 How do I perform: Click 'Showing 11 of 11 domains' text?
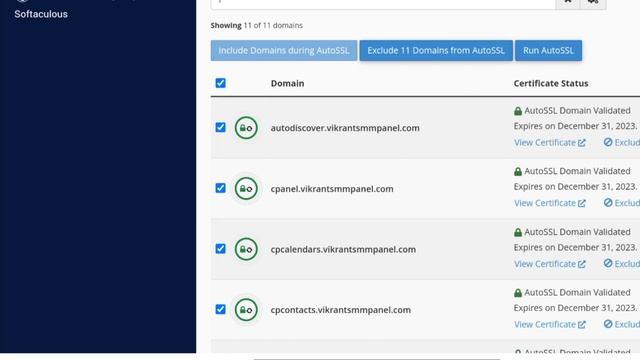pos(257,25)
